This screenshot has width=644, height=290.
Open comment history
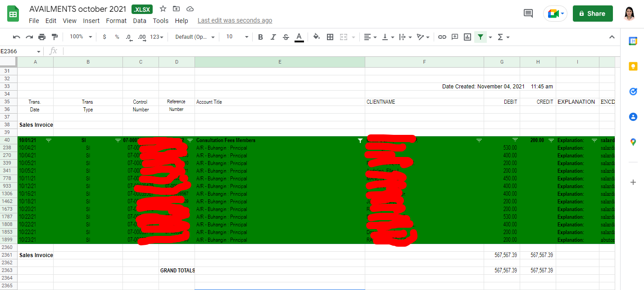tap(528, 14)
